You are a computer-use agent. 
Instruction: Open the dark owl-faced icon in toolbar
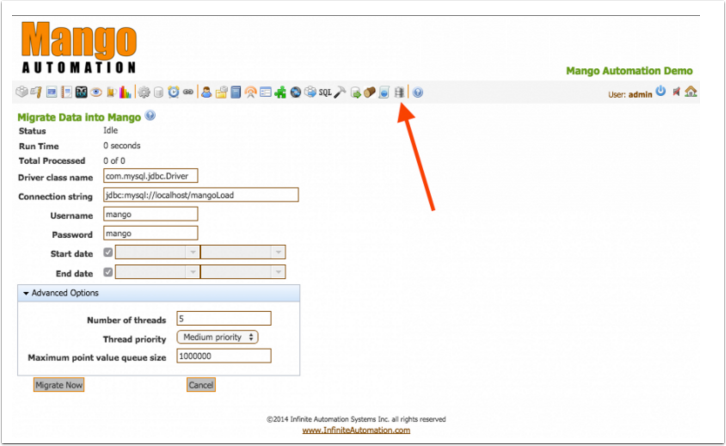point(81,92)
